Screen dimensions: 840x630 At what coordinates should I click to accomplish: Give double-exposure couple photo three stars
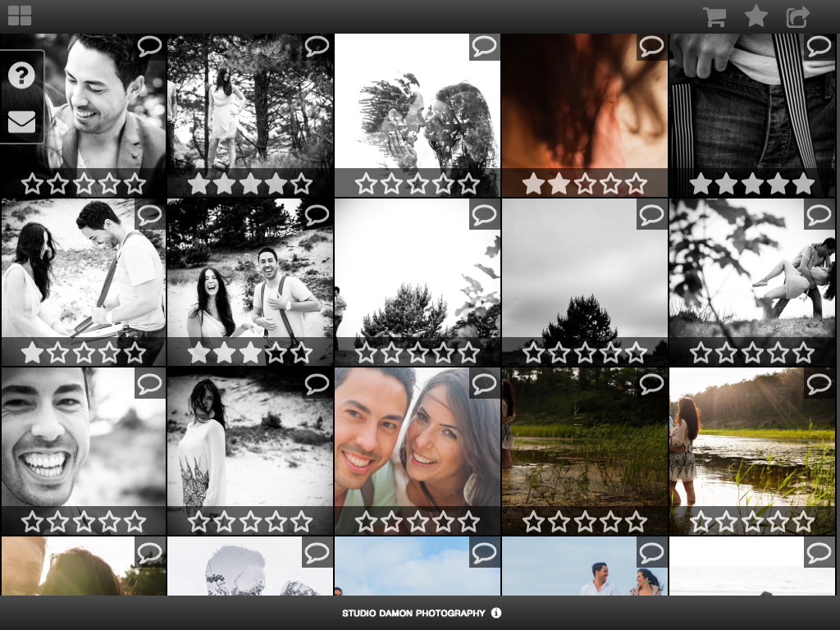(x=418, y=184)
